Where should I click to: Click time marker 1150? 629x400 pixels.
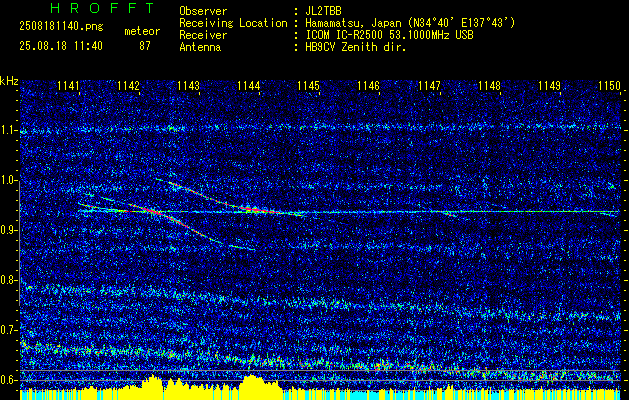point(609,86)
